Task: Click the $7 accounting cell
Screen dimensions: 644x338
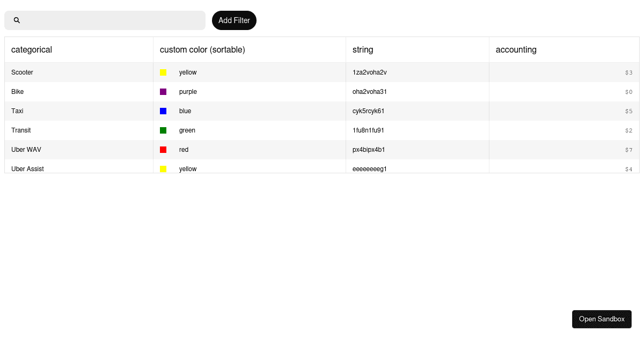Action: [628, 150]
